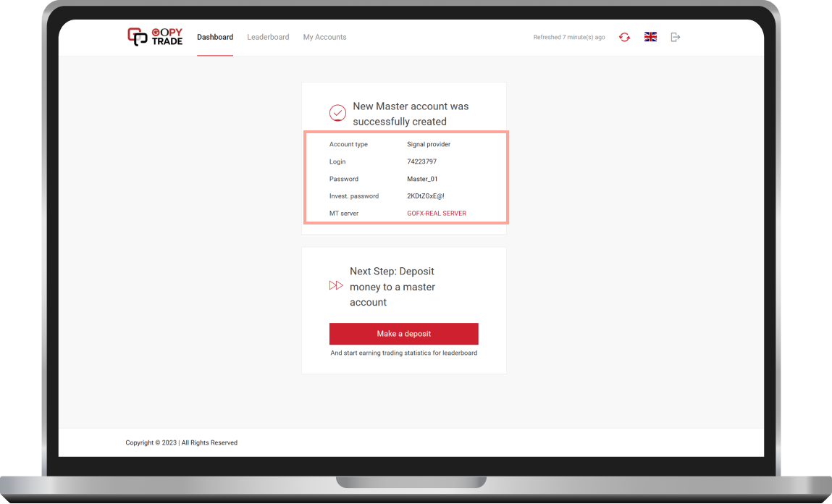Viewport: 832px width, 504px height.
Task: Click the CopyTrade logo
Action: click(155, 36)
